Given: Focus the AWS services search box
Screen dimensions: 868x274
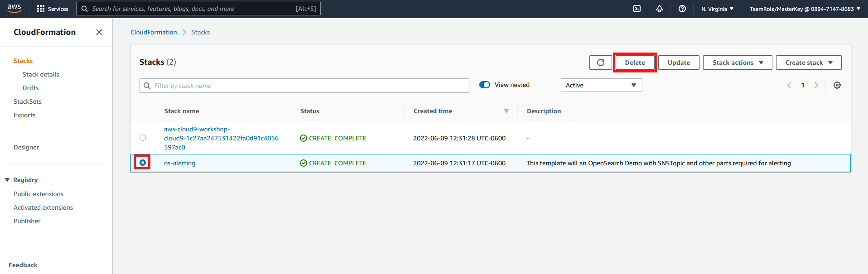Looking at the screenshot, I should [198, 9].
